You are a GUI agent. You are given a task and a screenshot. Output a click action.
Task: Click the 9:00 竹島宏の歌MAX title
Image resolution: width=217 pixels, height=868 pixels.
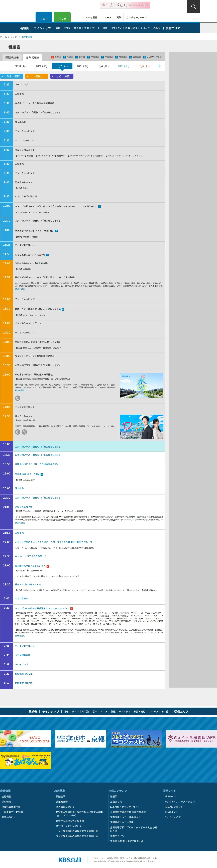click(x=24, y=182)
